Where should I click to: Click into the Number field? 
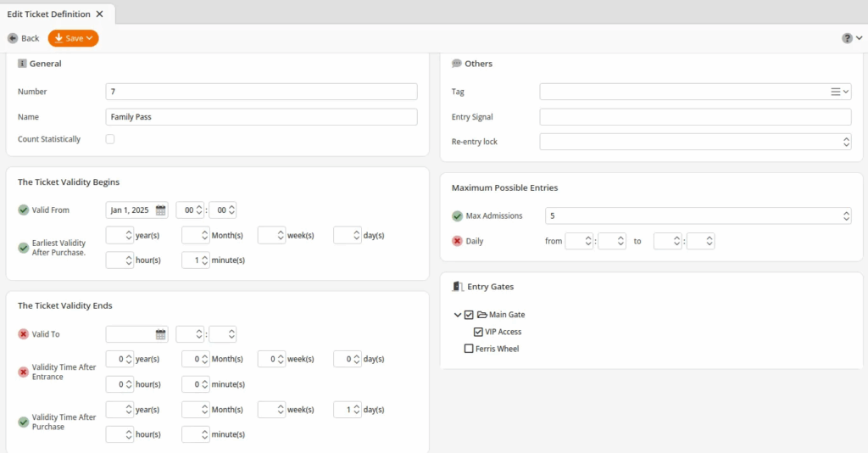point(261,92)
